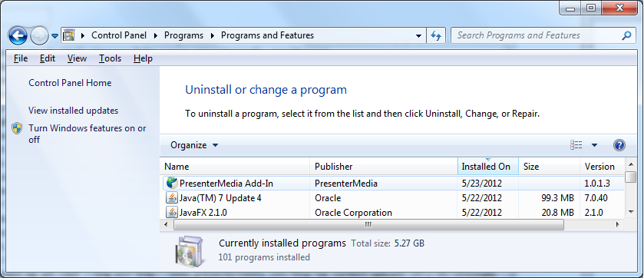
Task: Go to Control Panel Home link
Action: (x=70, y=83)
